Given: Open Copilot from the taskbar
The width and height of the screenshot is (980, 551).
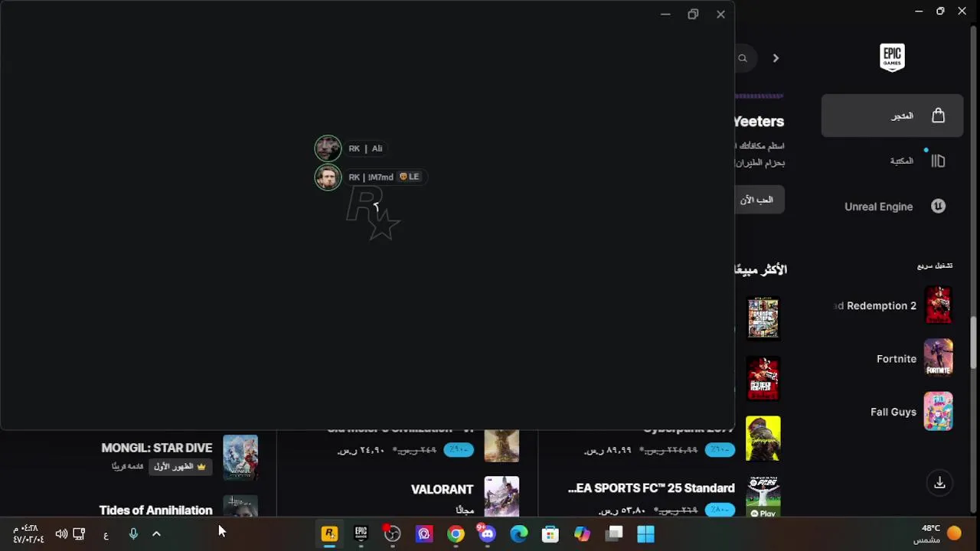Looking at the screenshot, I should coord(582,534).
